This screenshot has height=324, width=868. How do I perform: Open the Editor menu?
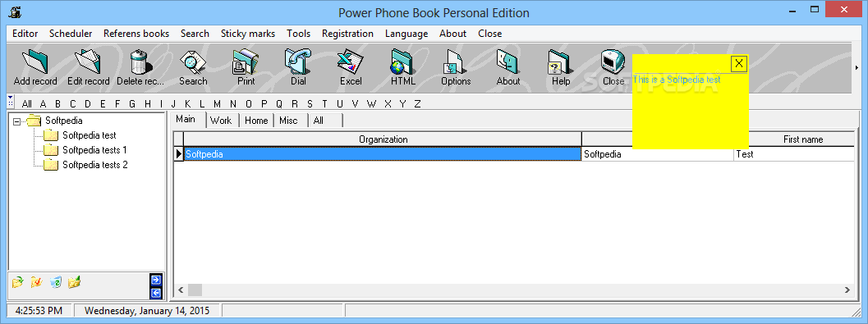click(25, 34)
